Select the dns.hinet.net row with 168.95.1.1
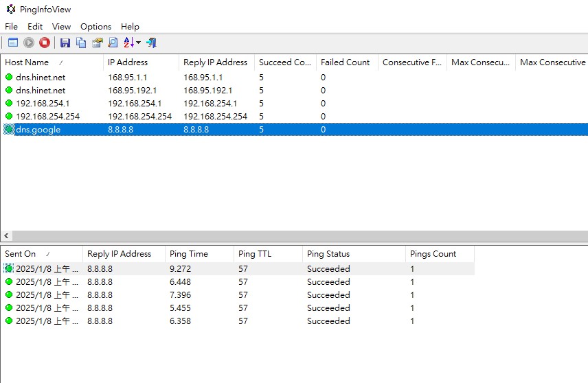 click(41, 78)
